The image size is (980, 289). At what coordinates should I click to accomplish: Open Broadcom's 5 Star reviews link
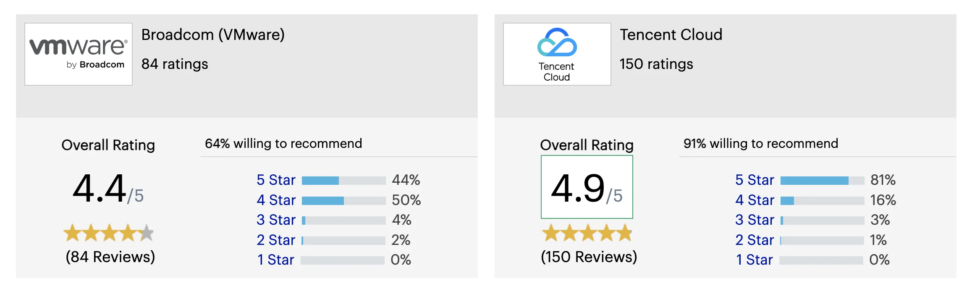pos(276,180)
